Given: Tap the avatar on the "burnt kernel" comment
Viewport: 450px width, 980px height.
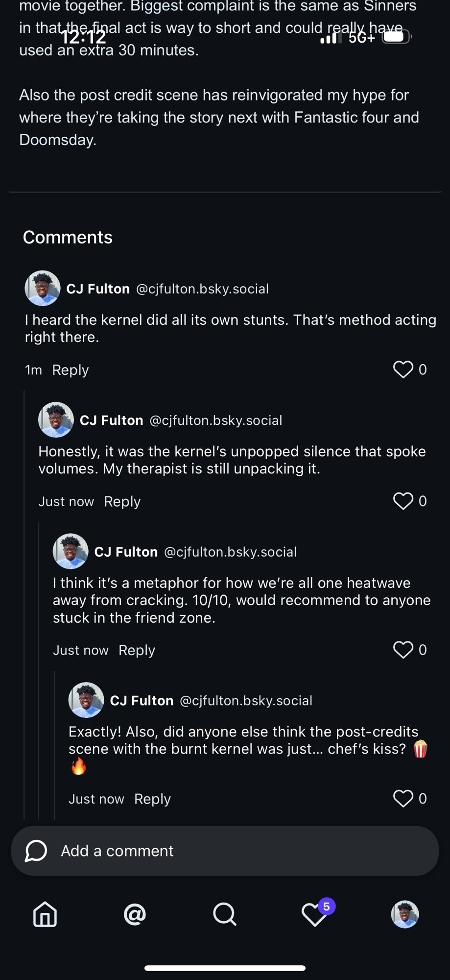Looking at the screenshot, I should point(86,700).
